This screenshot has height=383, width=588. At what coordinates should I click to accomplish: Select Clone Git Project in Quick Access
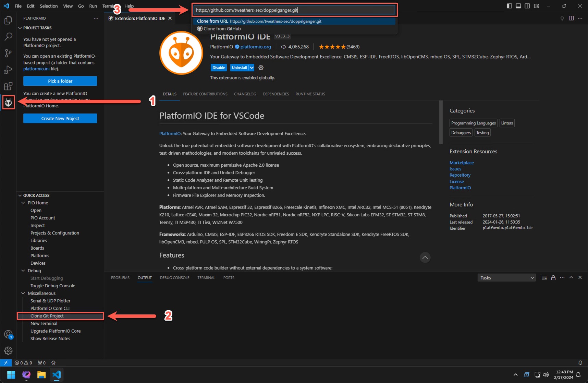pos(60,316)
